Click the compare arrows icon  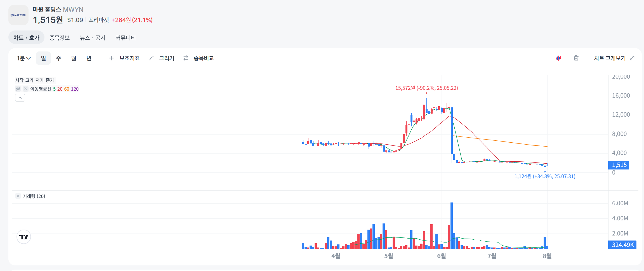pos(186,58)
